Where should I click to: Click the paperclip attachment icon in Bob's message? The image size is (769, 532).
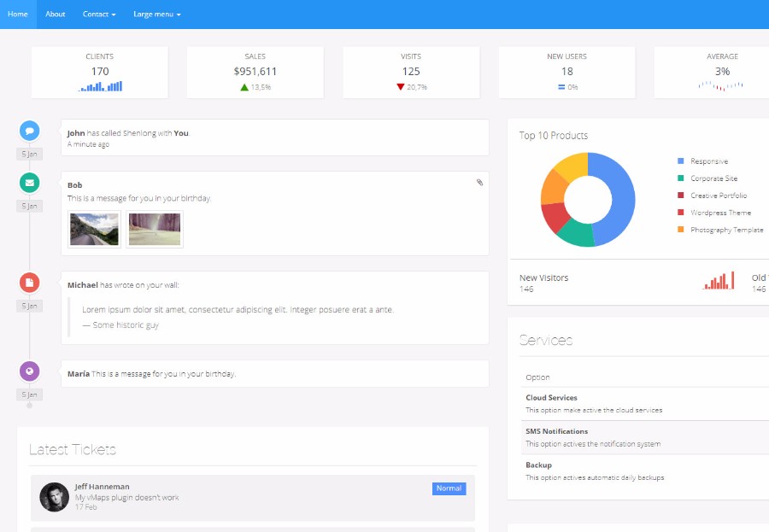coord(479,183)
